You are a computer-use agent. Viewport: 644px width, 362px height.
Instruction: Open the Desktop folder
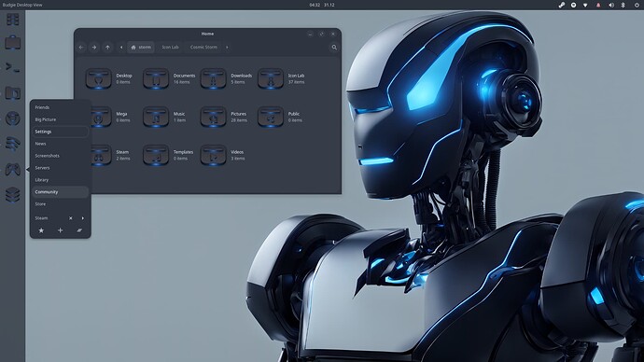click(99, 78)
